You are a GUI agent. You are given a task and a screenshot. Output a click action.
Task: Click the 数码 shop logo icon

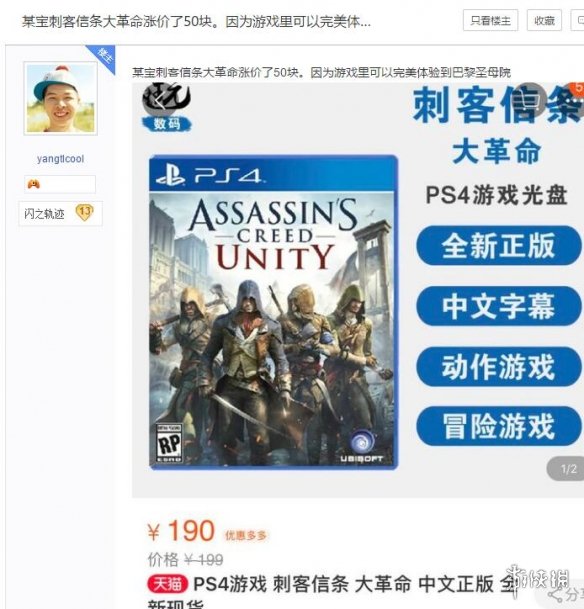pyautogui.click(x=167, y=107)
